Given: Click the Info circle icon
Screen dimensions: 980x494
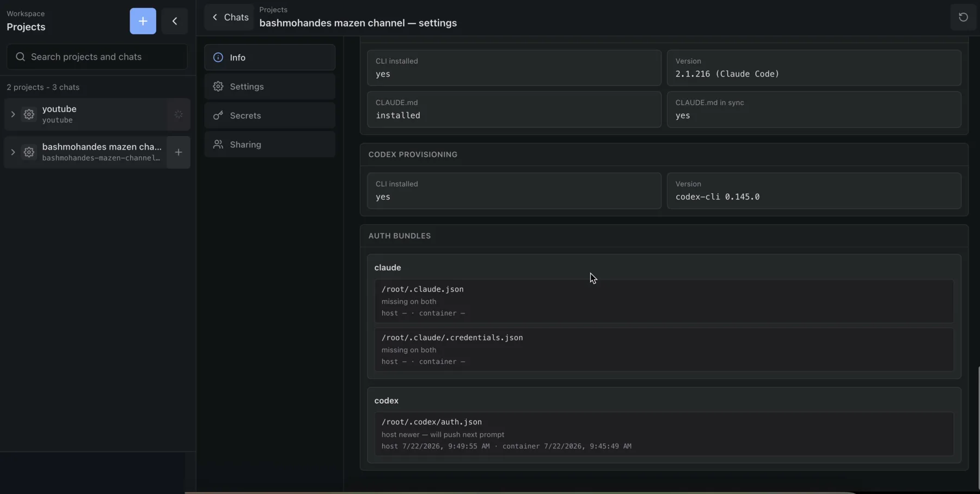Looking at the screenshot, I should (x=218, y=57).
